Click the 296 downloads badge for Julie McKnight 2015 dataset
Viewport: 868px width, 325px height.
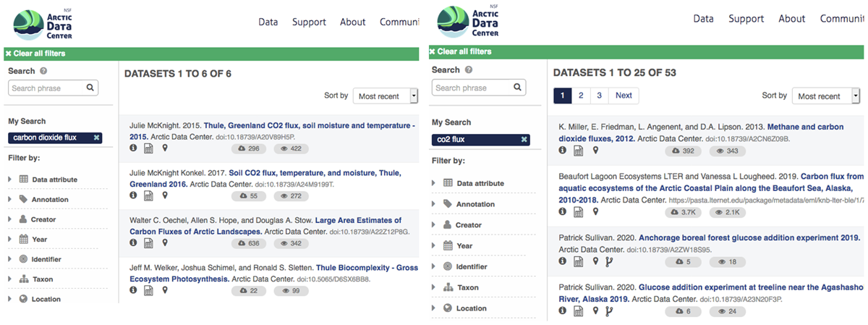pos(248,148)
